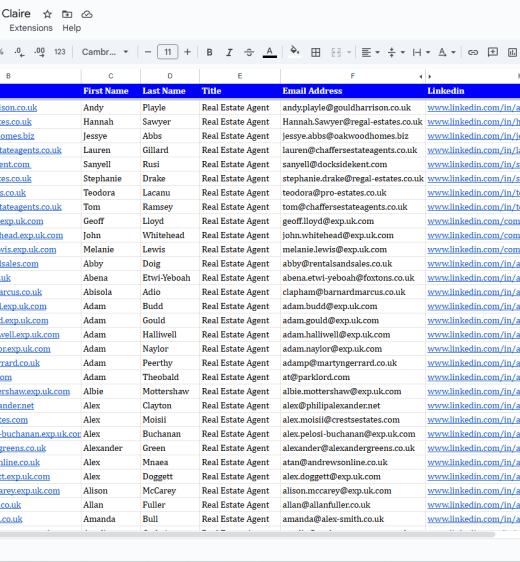Select column D header

(170, 76)
